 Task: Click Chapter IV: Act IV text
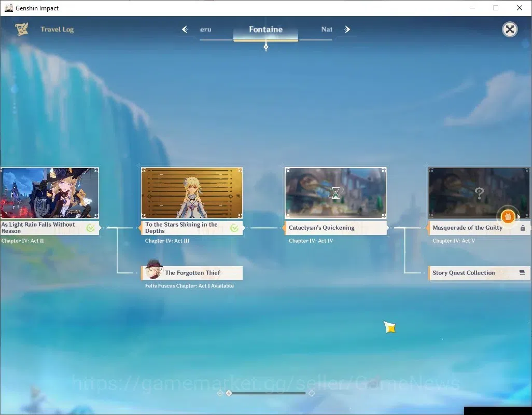[x=311, y=241]
